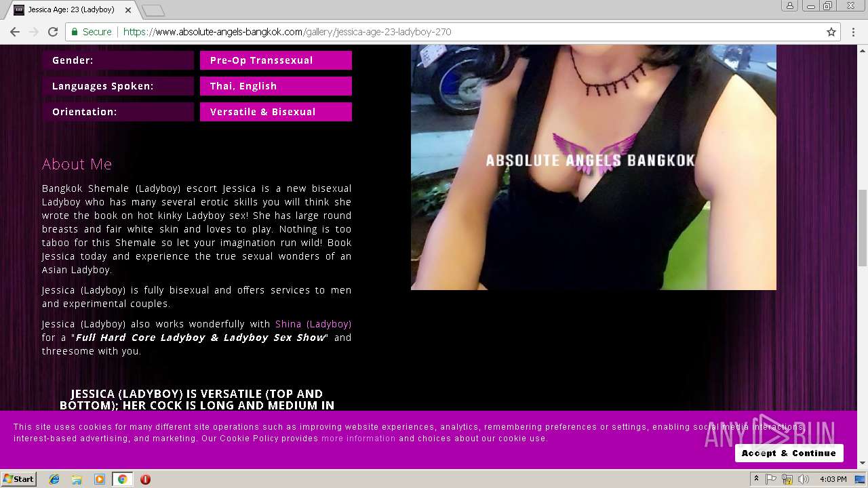Screen dimensions: 868x488
Task: Open Windows Media Player from taskbar
Action: (x=100, y=479)
